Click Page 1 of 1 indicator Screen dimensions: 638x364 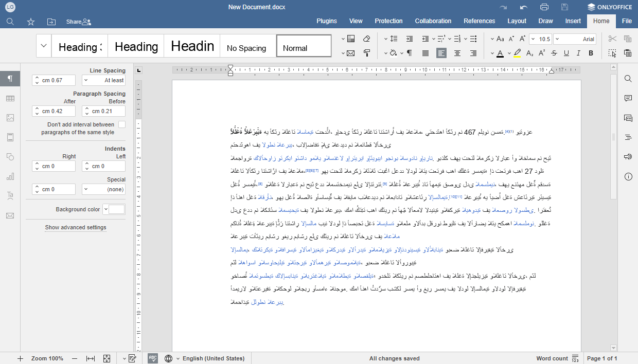[x=602, y=358]
